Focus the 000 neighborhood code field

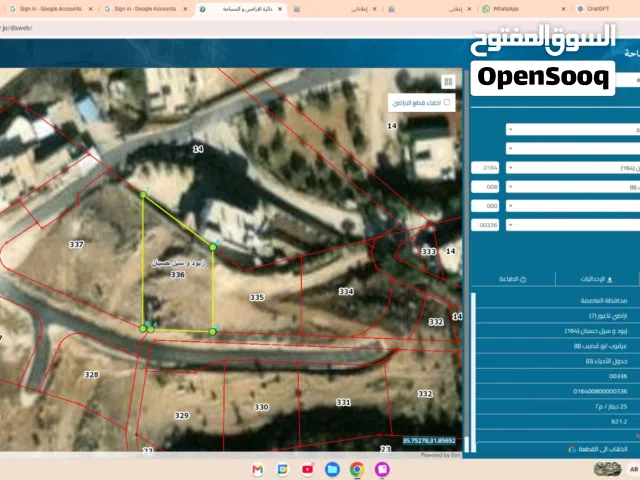[485, 206]
